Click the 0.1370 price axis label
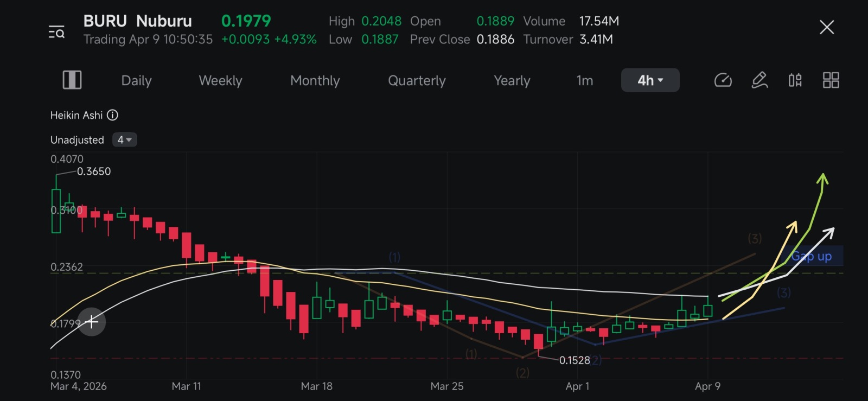The height and width of the screenshot is (401, 868). click(66, 375)
